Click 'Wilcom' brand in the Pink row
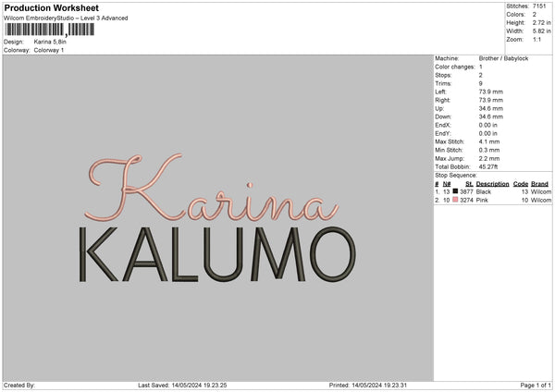 (541, 201)
